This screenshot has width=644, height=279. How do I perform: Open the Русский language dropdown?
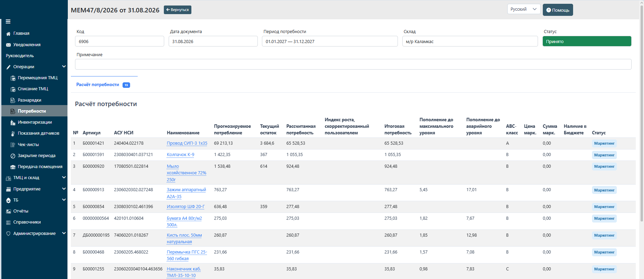click(524, 9)
